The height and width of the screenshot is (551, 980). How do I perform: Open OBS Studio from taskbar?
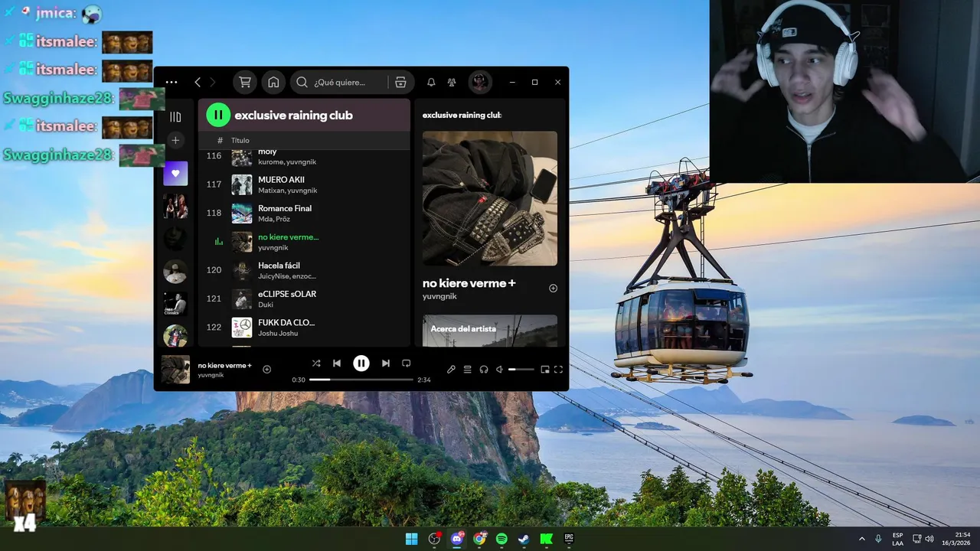click(x=435, y=539)
